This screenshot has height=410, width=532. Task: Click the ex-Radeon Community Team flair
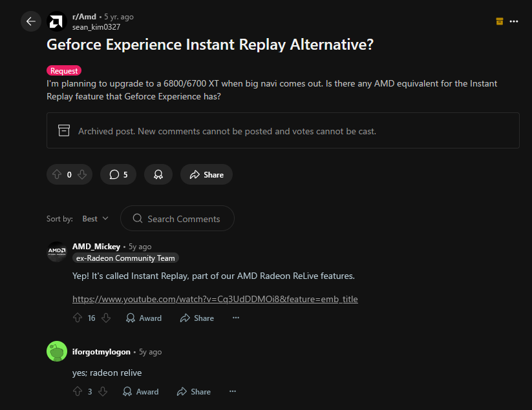point(125,258)
